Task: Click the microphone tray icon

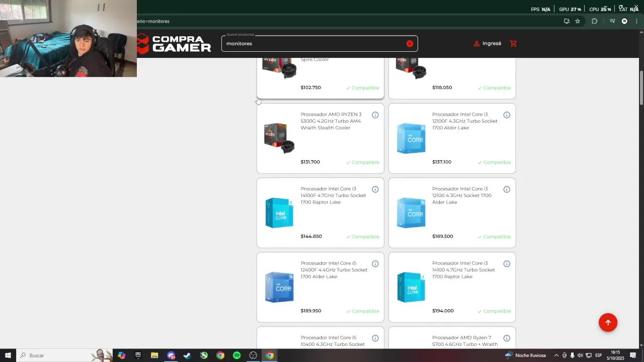Action: [x=572, y=355]
